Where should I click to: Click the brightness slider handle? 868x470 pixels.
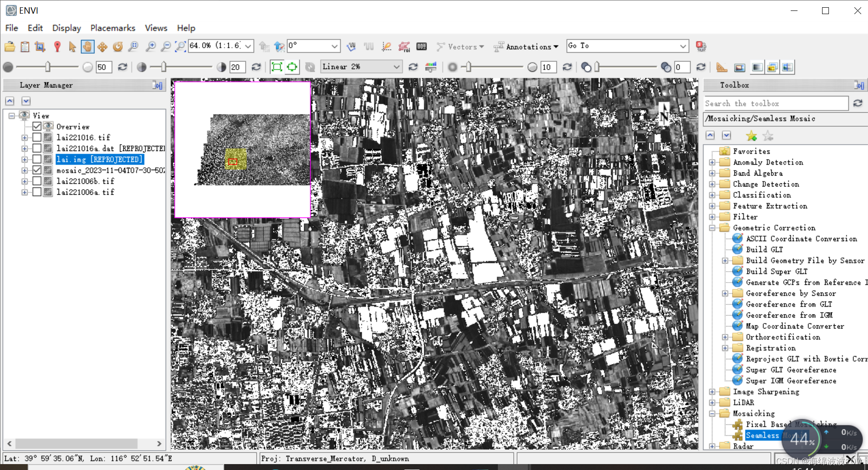click(48, 67)
